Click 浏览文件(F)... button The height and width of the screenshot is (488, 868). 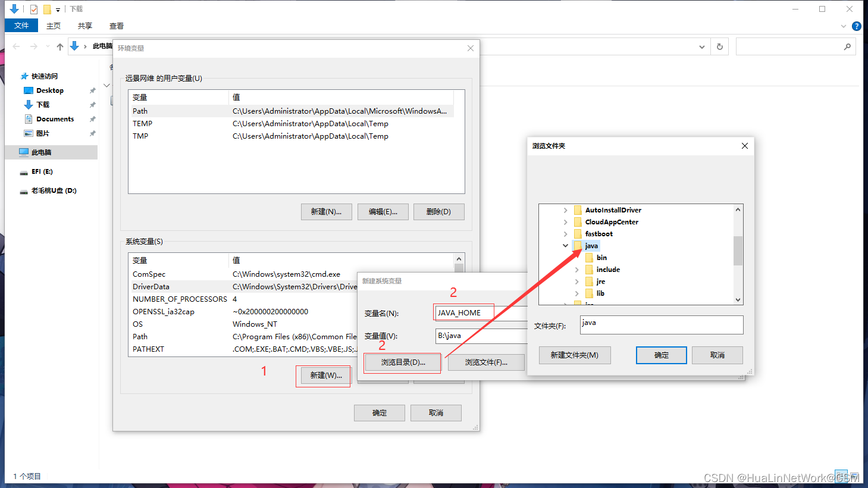click(x=486, y=362)
